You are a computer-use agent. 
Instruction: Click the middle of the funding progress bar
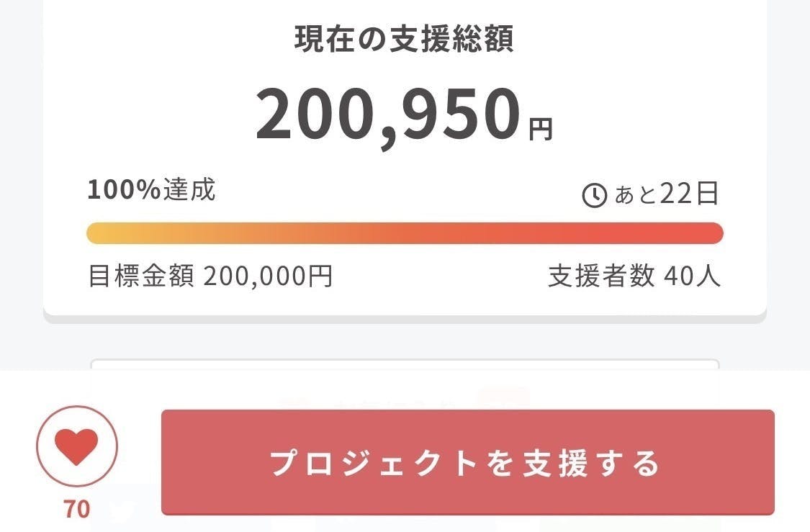click(x=405, y=233)
